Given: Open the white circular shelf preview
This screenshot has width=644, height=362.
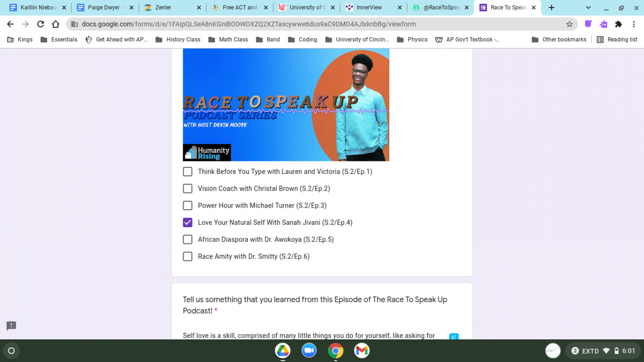Looking at the screenshot, I should pos(553,350).
